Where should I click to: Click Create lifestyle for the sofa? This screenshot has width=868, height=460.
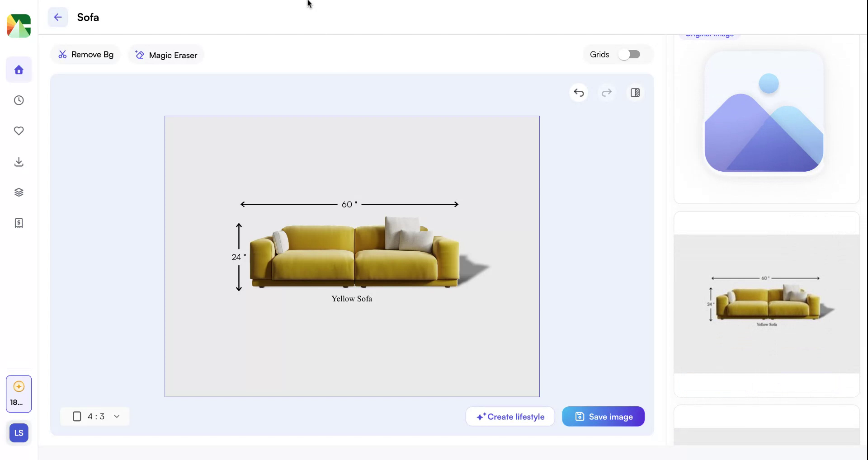pos(510,416)
